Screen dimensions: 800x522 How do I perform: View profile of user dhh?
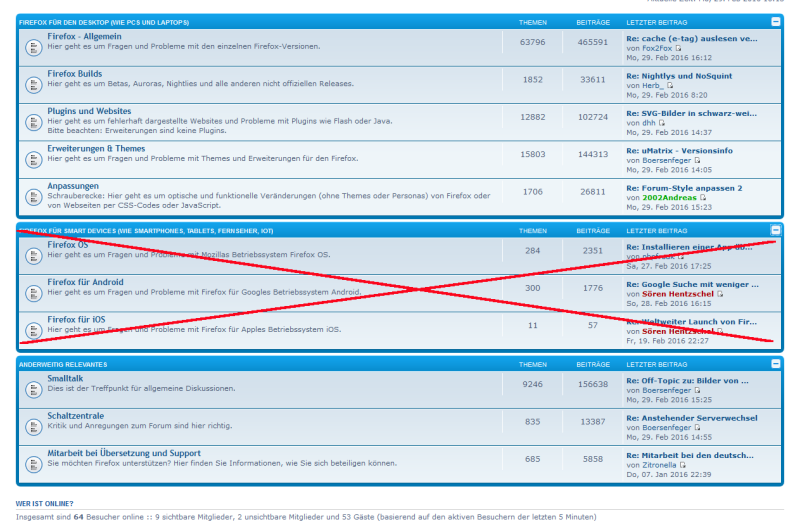(648, 122)
